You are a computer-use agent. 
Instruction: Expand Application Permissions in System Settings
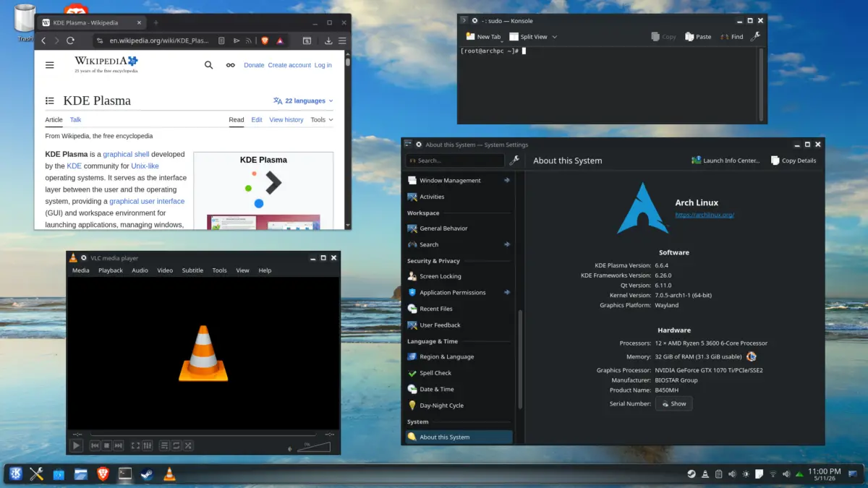click(506, 292)
